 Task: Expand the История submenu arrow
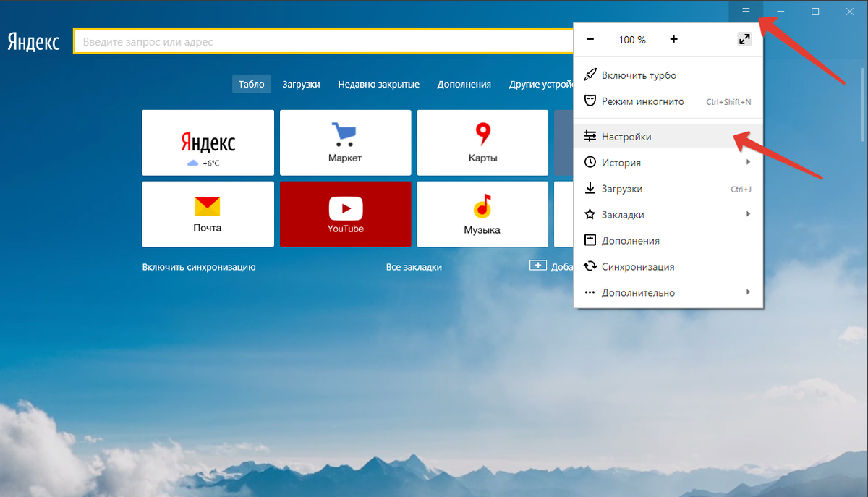coord(749,162)
